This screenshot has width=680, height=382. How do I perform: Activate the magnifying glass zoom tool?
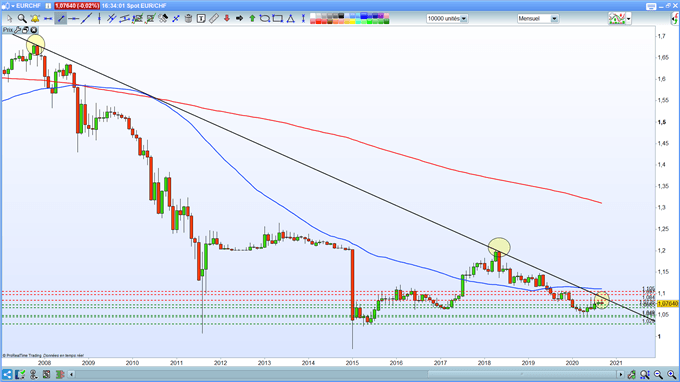point(22,19)
